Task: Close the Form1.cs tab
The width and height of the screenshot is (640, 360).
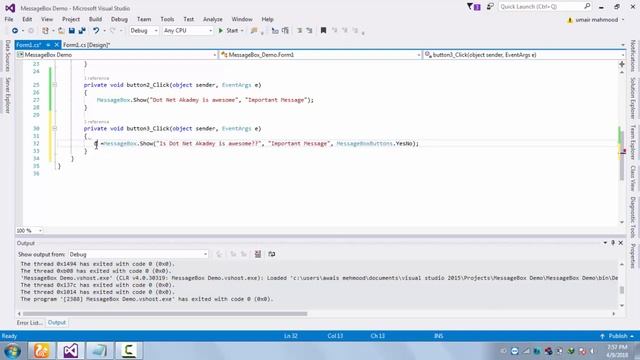Action: [x=57, y=45]
